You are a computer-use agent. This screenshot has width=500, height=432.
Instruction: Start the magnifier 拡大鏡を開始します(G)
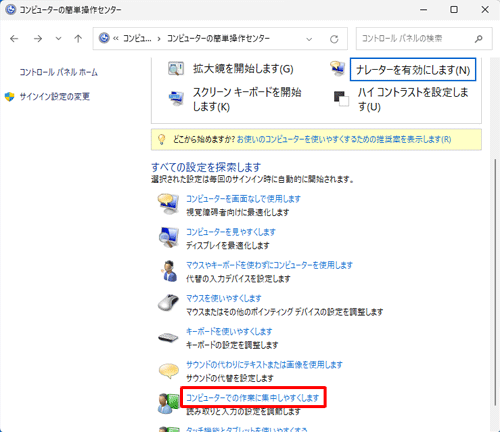coord(243,69)
